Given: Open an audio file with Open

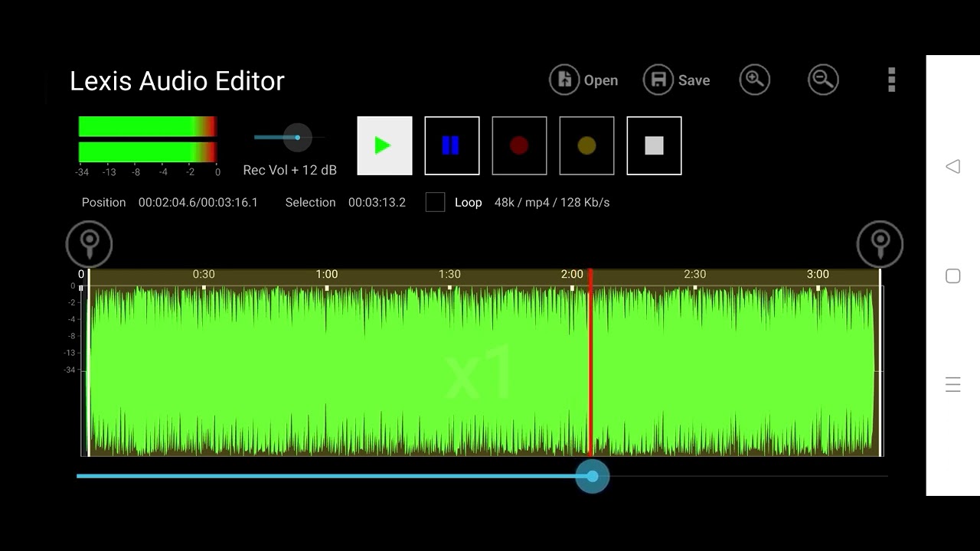Looking at the screenshot, I should [x=583, y=80].
